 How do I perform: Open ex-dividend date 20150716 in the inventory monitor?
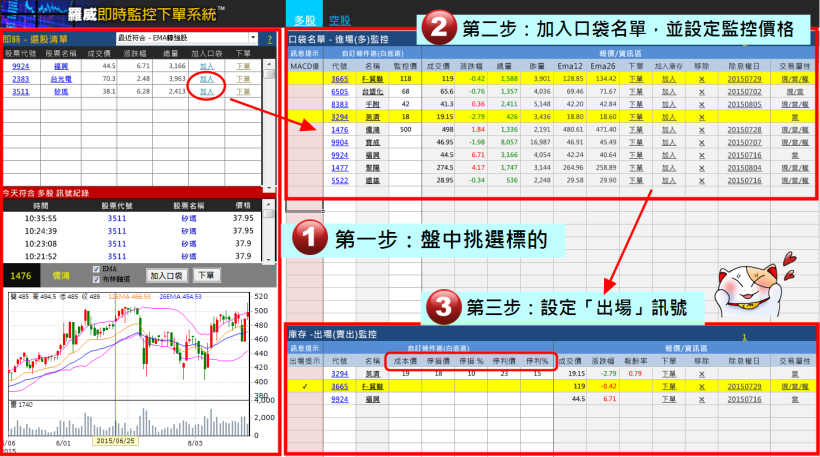[x=744, y=399]
